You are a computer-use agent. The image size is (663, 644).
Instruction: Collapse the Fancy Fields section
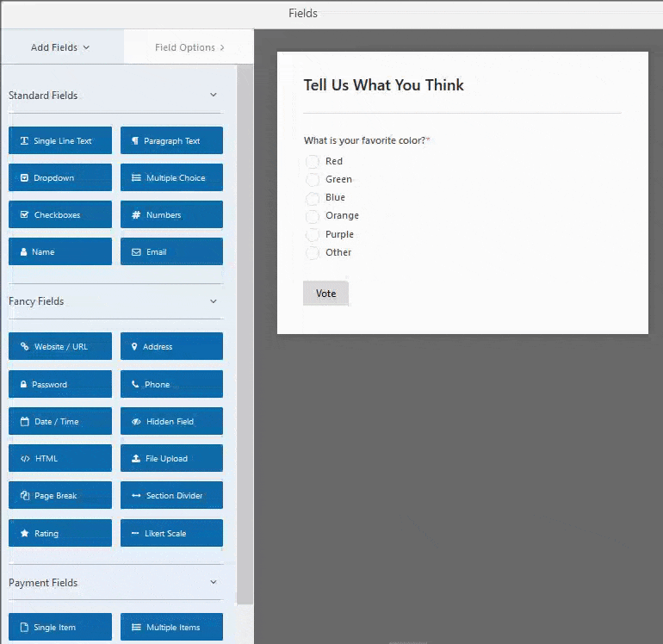[214, 301]
